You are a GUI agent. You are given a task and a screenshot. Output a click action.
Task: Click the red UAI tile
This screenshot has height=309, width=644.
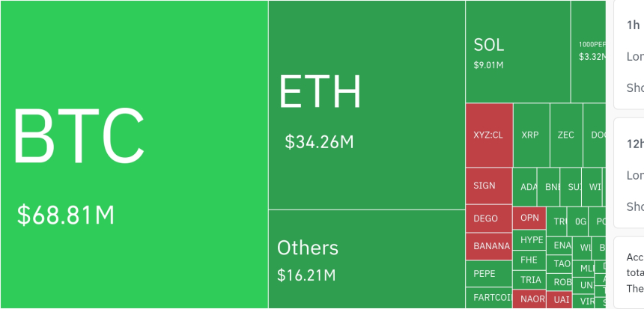[561, 299]
